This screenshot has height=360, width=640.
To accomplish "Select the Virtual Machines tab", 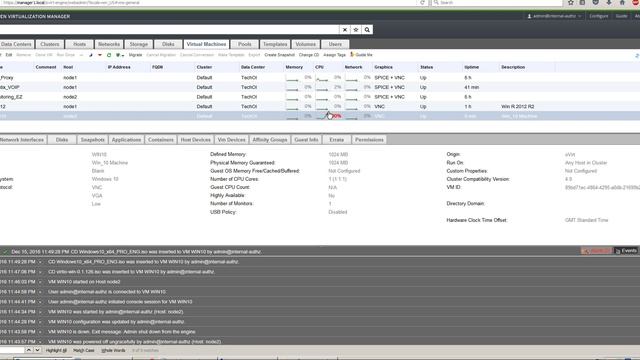I will click(206, 44).
